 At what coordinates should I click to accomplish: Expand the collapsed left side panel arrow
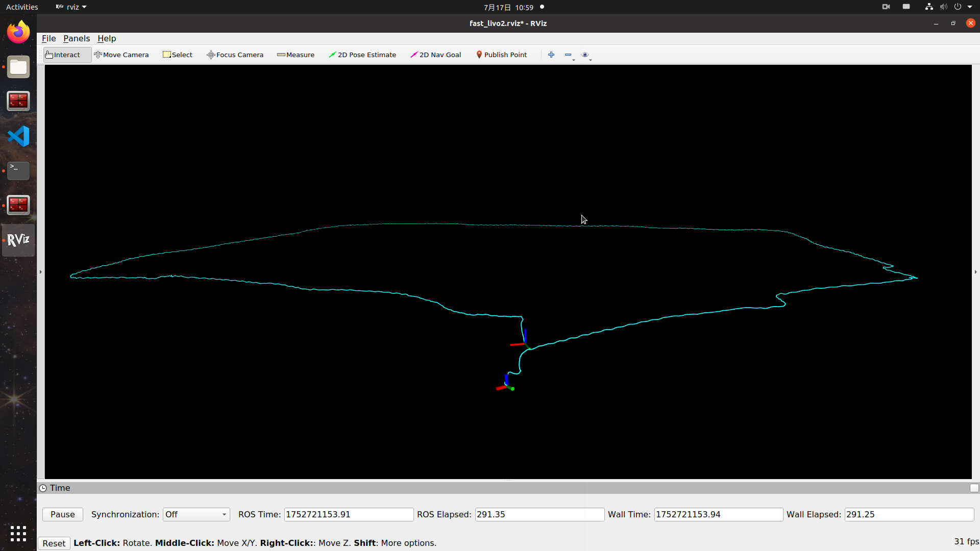click(40, 272)
